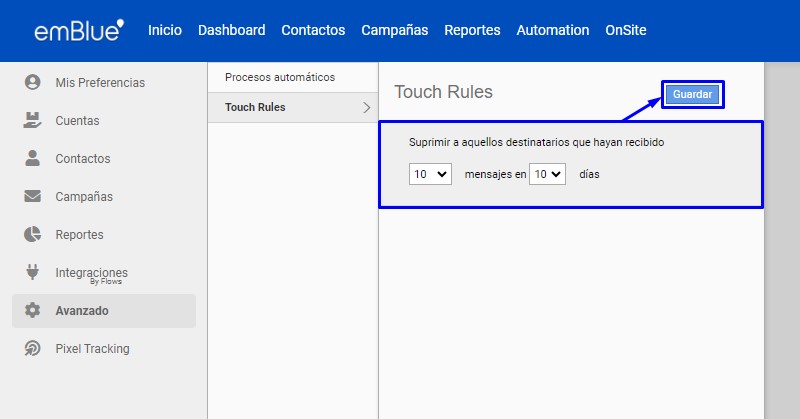Open the days count dropdown
This screenshot has height=419, width=800.
coord(547,174)
